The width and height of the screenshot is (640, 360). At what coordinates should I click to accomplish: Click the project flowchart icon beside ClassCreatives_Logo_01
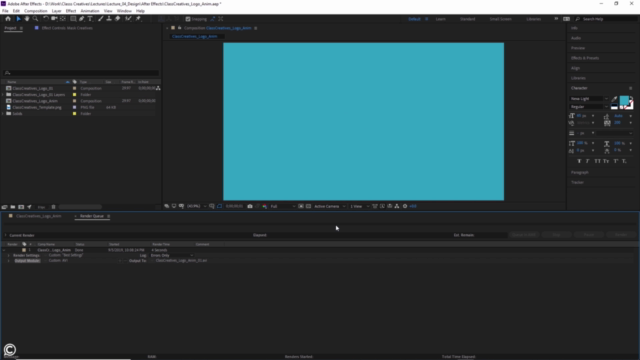(x=158, y=88)
